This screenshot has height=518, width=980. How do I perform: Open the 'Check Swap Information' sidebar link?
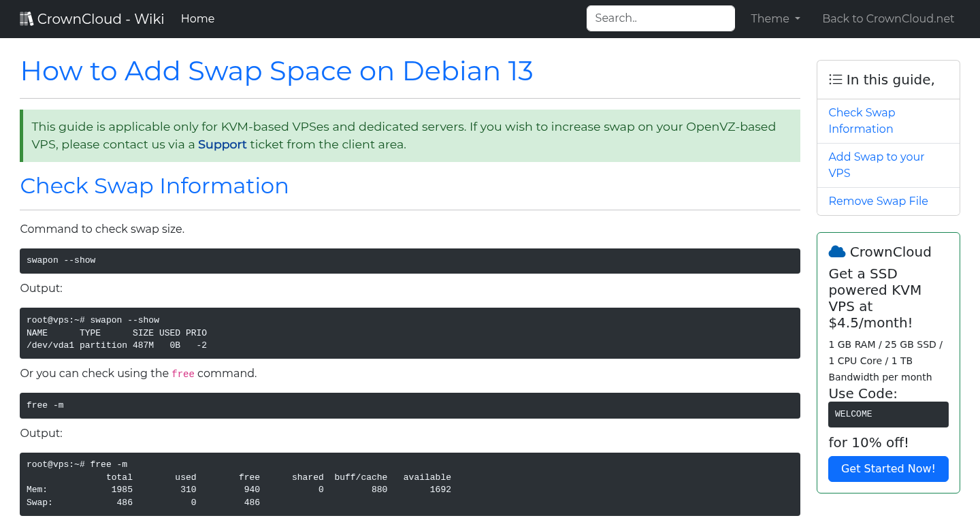tap(862, 120)
